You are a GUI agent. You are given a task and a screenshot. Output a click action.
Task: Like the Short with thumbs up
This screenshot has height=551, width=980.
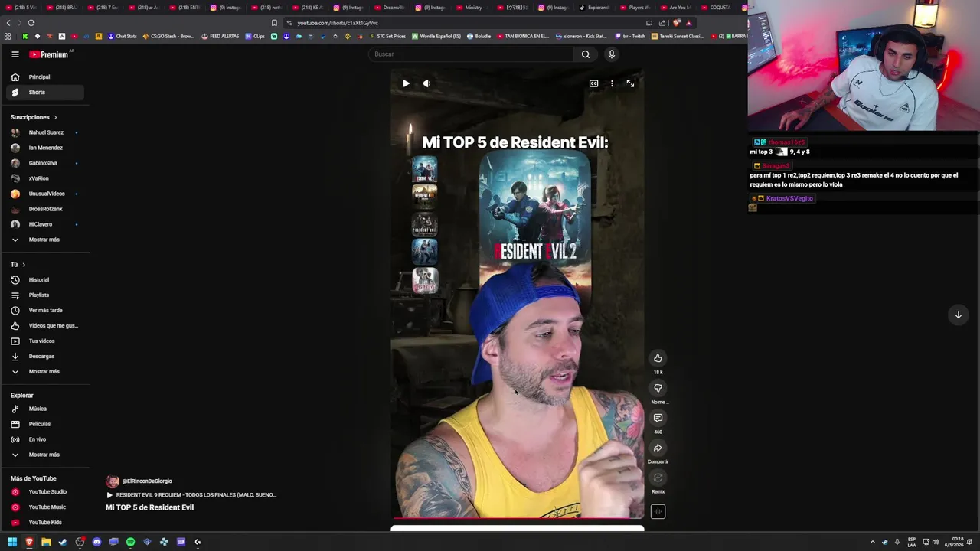(x=658, y=358)
